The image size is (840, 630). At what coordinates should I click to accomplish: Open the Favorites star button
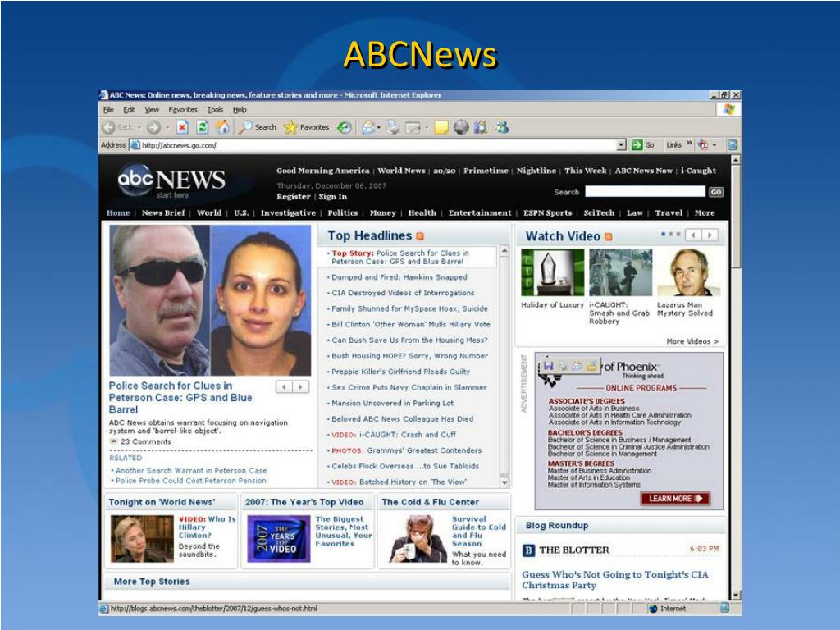pos(307,127)
